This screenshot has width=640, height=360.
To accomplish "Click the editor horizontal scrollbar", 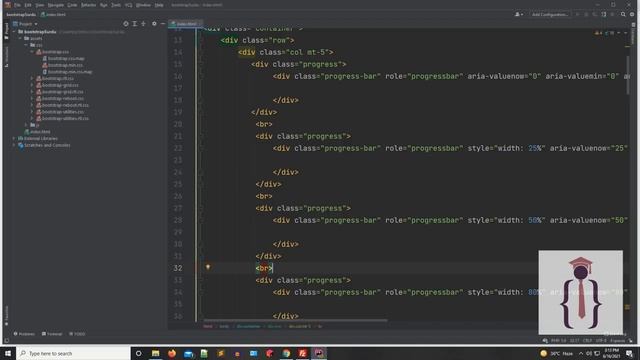I will tap(296, 320).
